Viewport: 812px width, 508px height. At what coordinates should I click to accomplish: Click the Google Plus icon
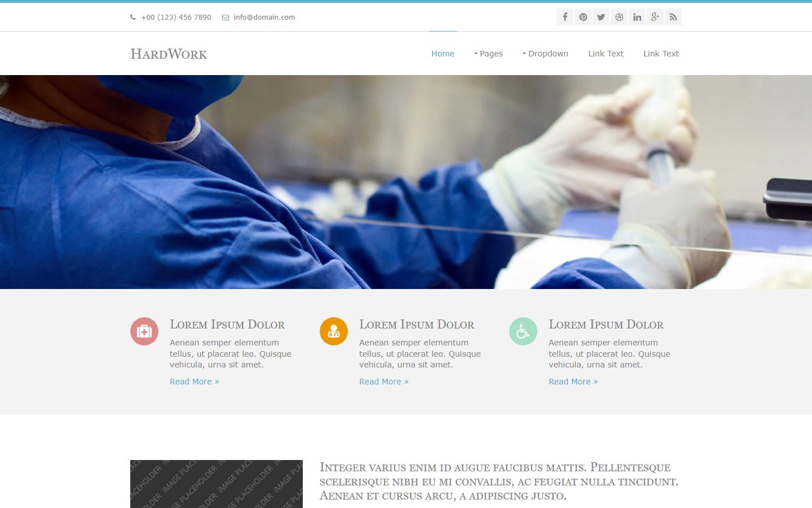[x=655, y=17]
